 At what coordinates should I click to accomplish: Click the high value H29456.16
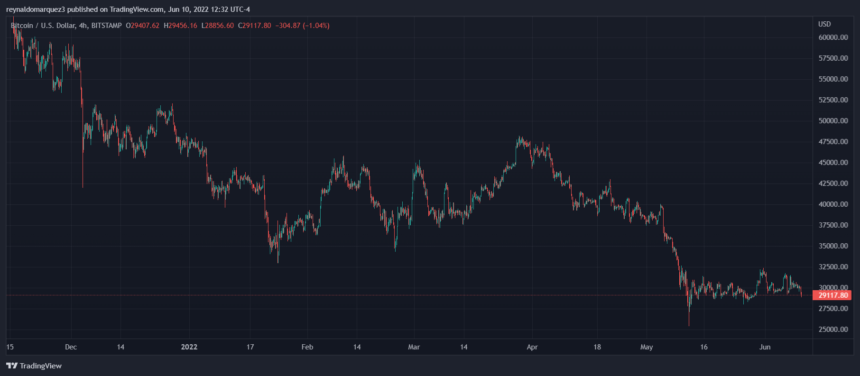(x=180, y=25)
